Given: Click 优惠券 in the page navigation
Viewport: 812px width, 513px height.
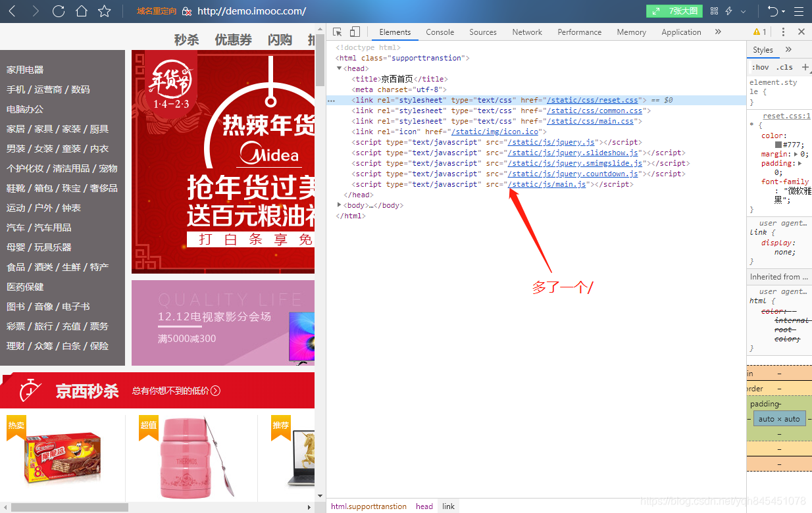Looking at the screenshot, I should [x=233, y=39].
